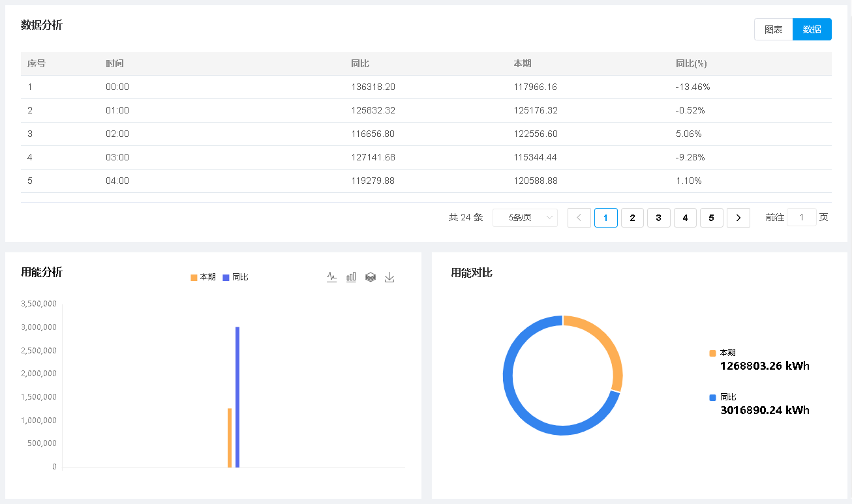Toggle 本期 series in bar chart legend
The width and height of the screenshot is (852, 504).
203,277
